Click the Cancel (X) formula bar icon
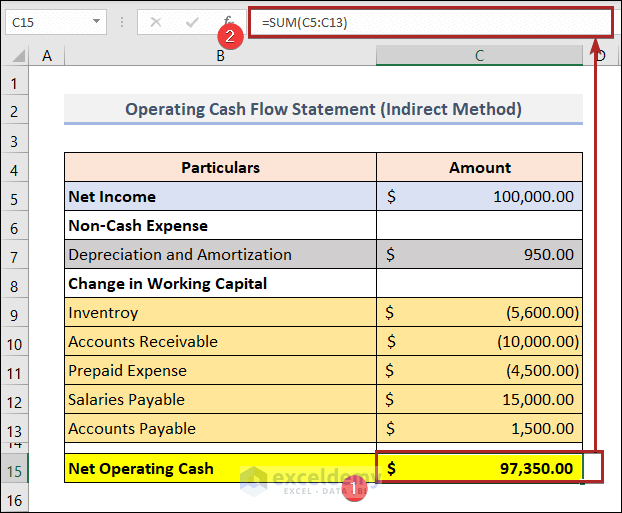622x513 pixels. (x=156, y=22)
